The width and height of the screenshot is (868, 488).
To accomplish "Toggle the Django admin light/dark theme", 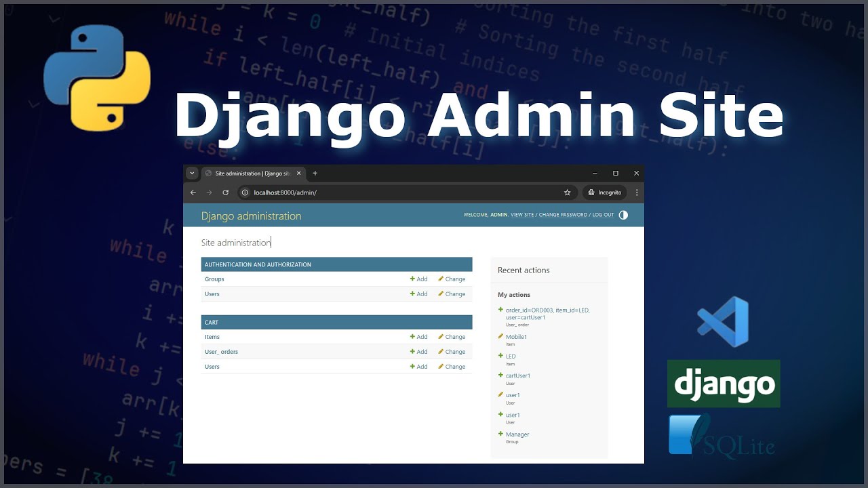I will tap(623, 215).
